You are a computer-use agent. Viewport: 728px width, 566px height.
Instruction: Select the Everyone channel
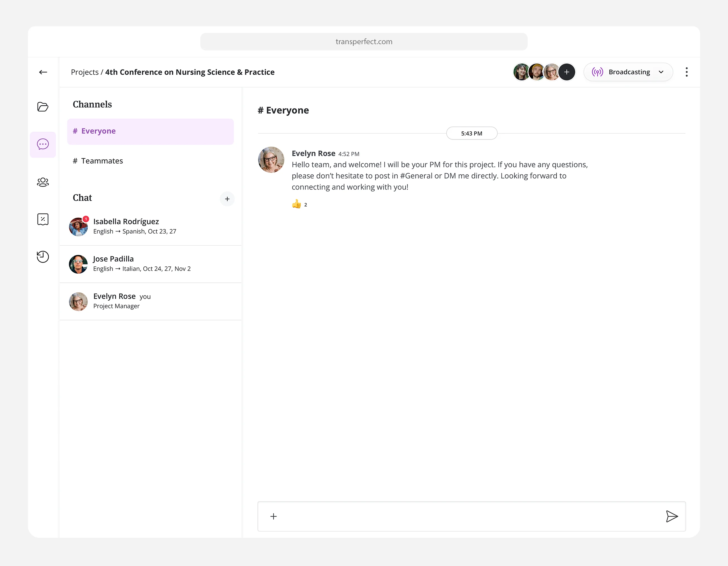(150, 131)
